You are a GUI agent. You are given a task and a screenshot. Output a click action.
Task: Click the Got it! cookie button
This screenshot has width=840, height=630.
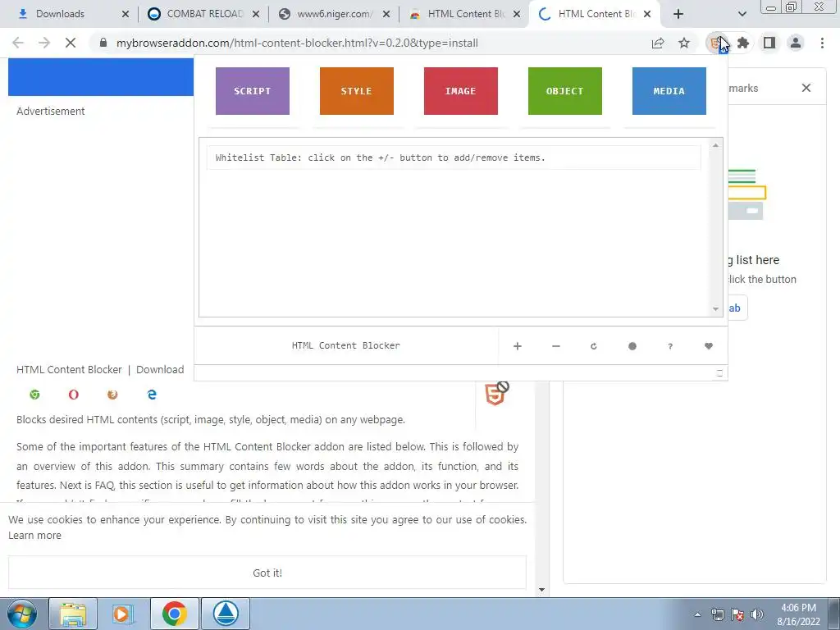tap(267, 573)
